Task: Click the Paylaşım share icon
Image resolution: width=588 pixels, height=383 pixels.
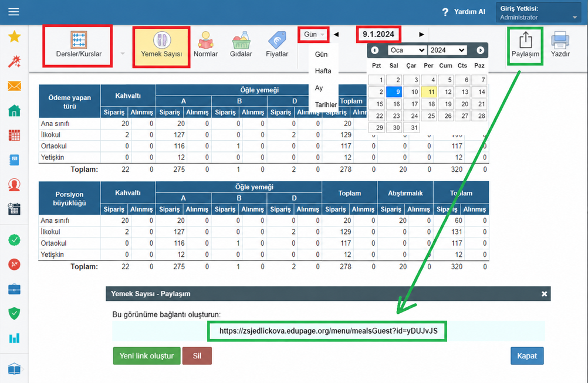Action: (x=525, y=40)
